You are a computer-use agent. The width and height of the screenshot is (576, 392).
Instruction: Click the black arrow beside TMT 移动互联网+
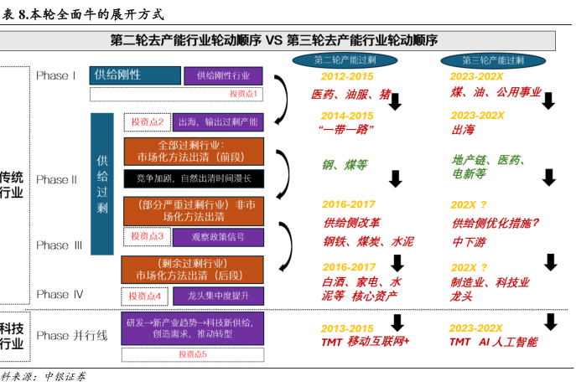(396, 323)
